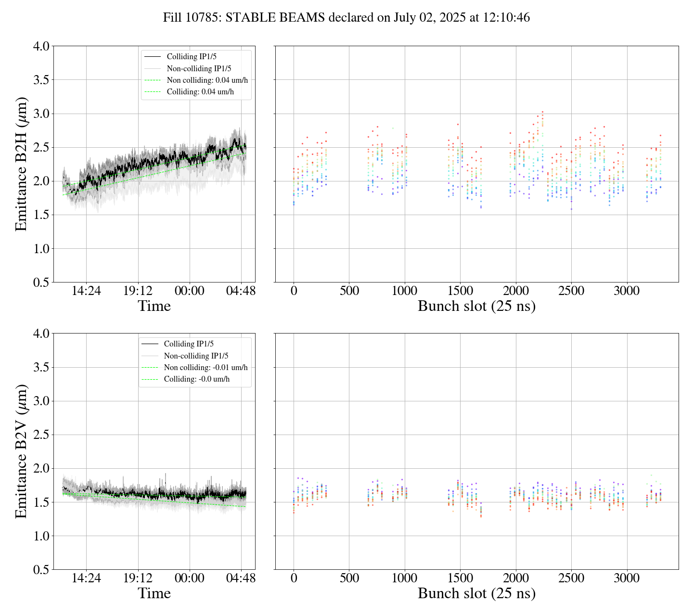Click '500' bunch slot tick, upper scatter plot

(349, 291)
